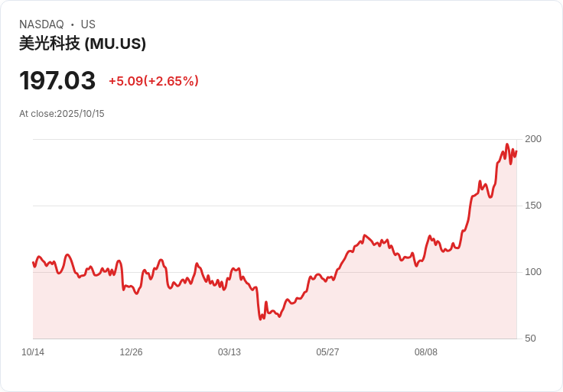Click the NASDAQ exchange label
563x392 pixels.
(x=41, y=24)
